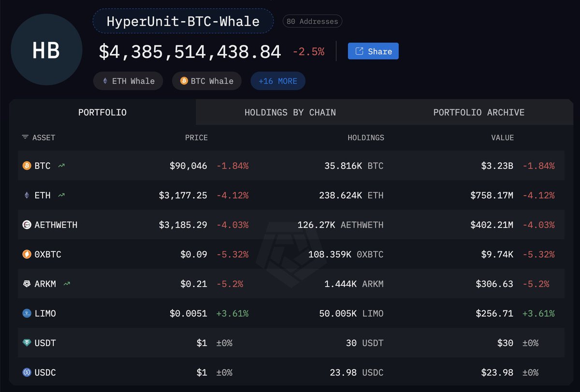580x392 pixels.
Task: Expand the 80 Addresses badge
Action: (312, 22)
